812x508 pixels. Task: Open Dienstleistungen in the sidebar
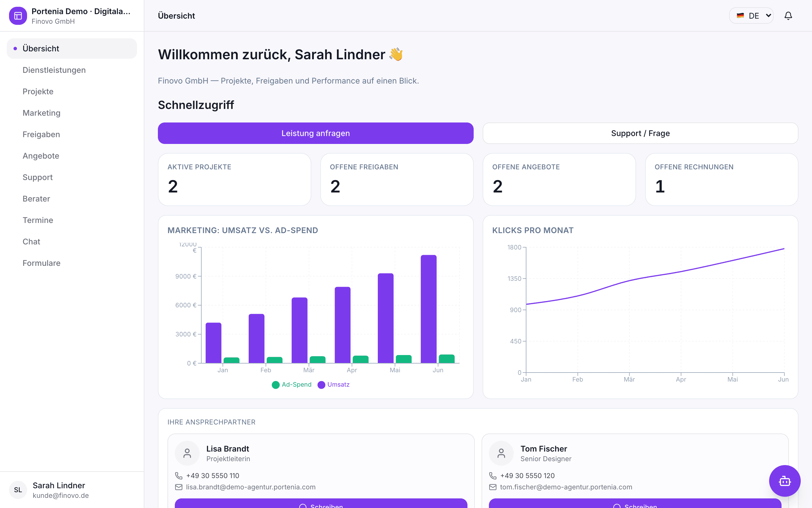coord(72,70)
